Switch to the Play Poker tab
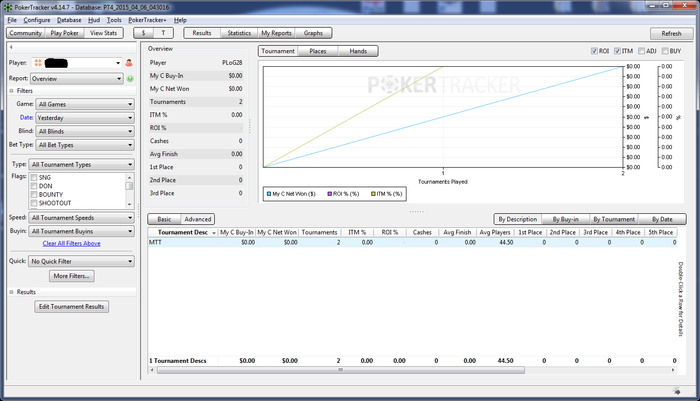The image size is (700, 401). (x=64, y=33)
